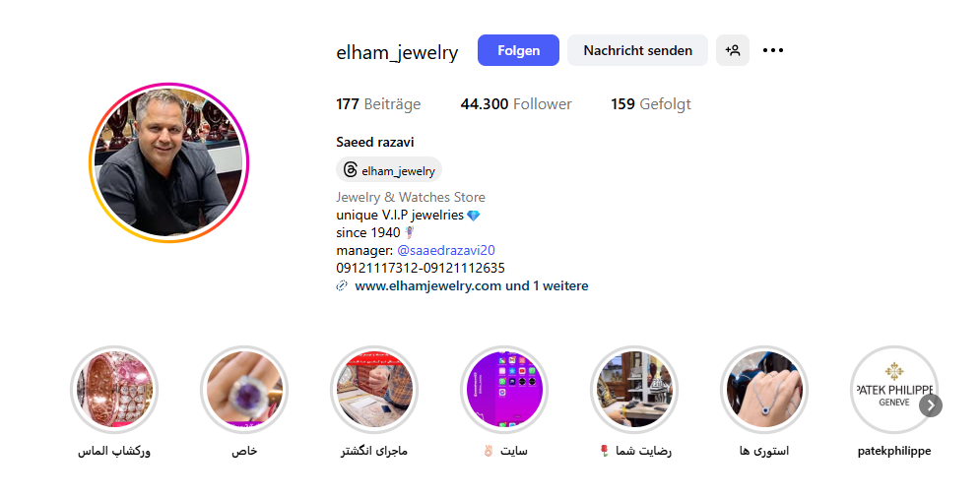Open the استوری ها highlight

(x=763, y=390)
